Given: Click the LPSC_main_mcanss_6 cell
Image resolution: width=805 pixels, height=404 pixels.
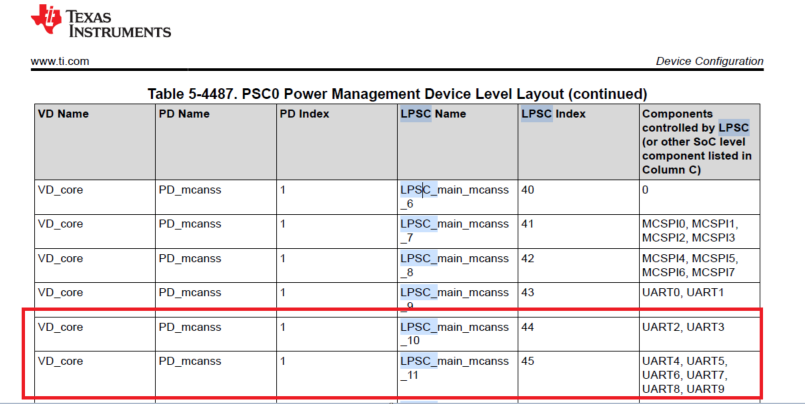Looking at the screenshot, I should pyautogui.click(x=453, y=195).
